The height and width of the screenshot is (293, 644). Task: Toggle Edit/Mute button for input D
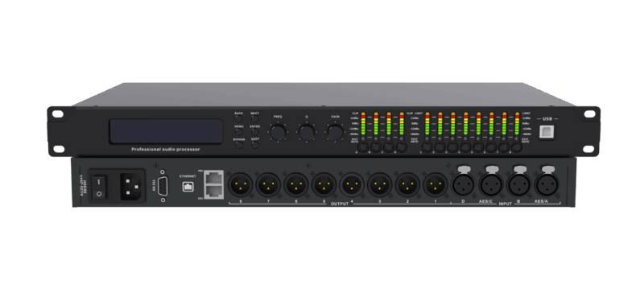[401, 147]
